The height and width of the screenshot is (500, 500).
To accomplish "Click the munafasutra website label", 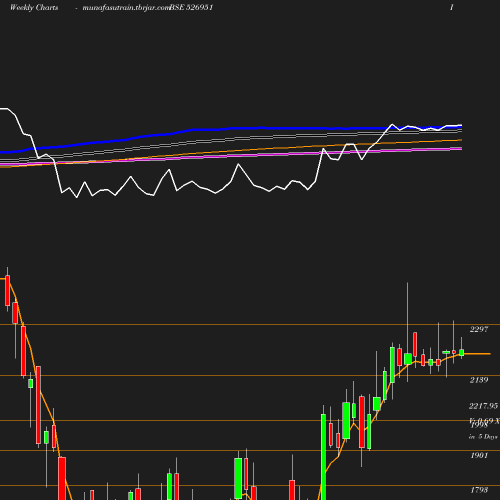I will [126, 8].
